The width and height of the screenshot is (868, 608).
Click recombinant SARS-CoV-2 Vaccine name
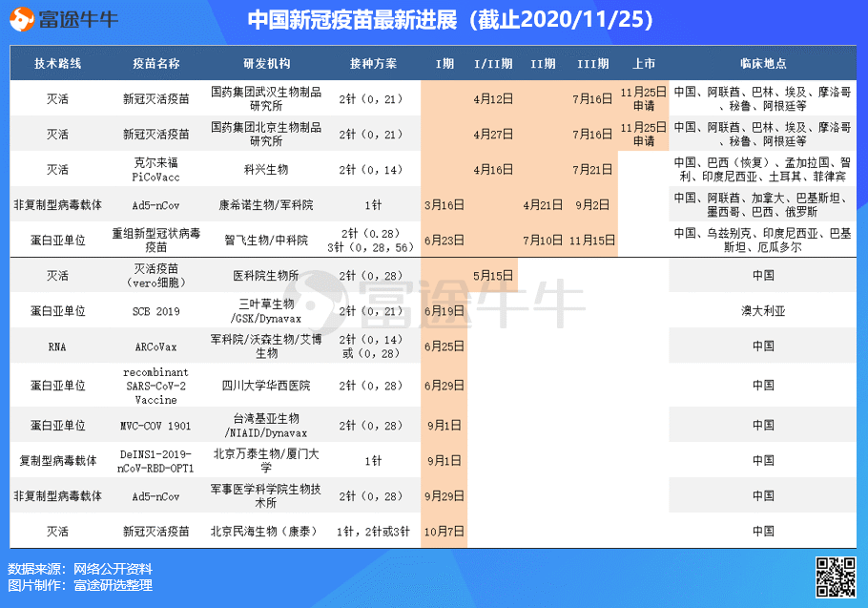coord(156,386)
